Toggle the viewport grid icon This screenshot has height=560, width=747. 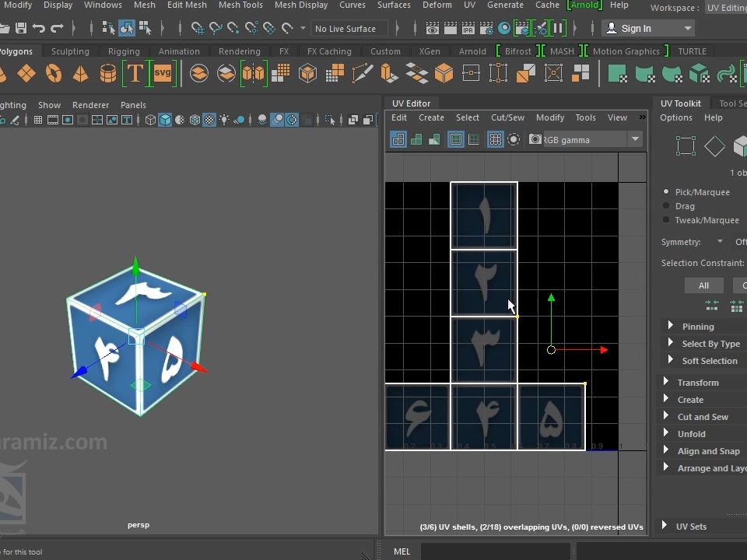click(x=38, y=120)
